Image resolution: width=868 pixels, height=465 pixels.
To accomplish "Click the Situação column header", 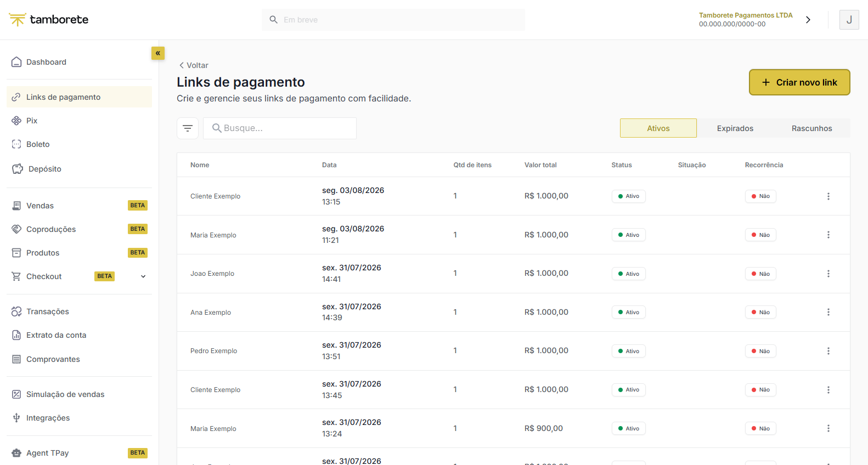I will coord(692,165).
